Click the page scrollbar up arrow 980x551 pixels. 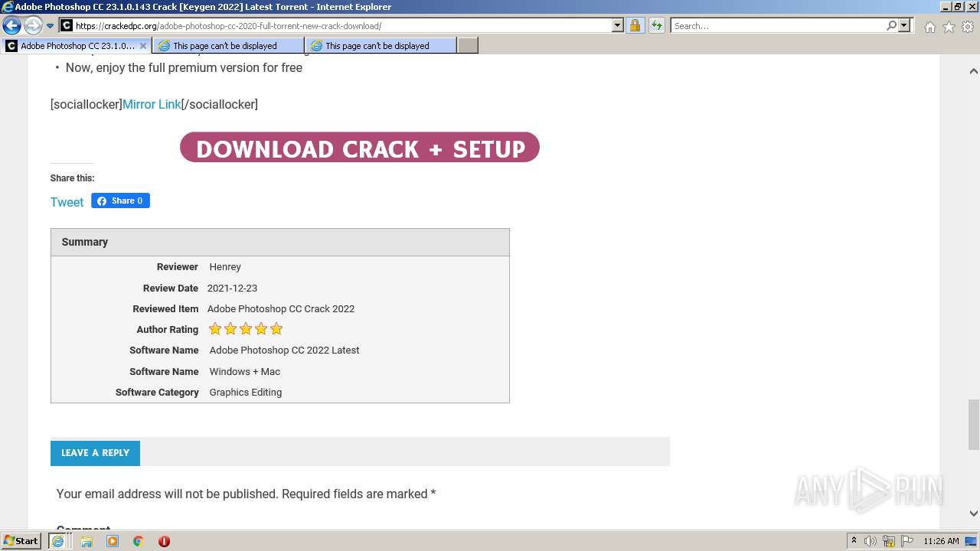point(973,71)
